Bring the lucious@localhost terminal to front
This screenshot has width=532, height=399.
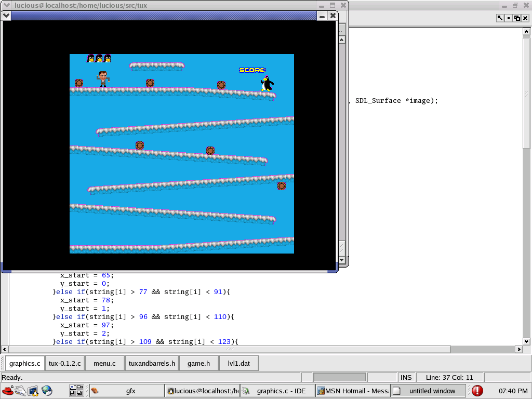202,391
